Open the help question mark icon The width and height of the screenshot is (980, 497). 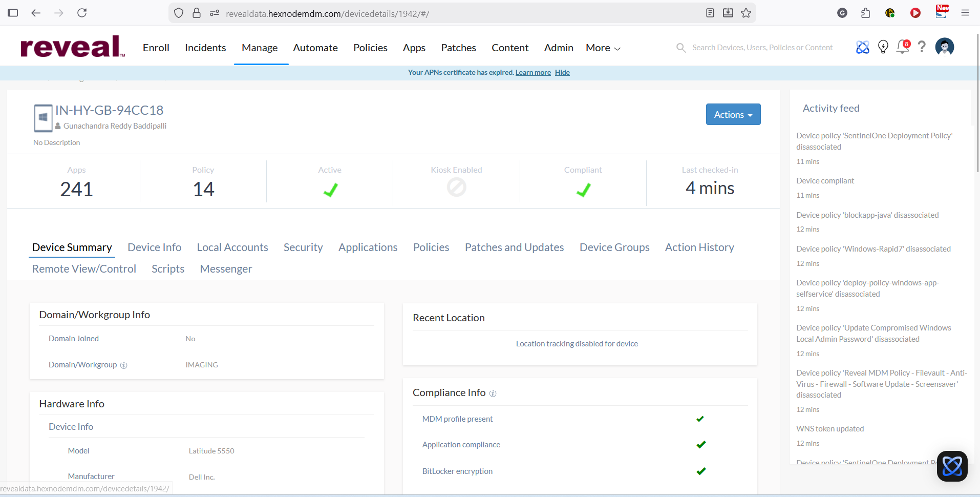tap(922, 47)
